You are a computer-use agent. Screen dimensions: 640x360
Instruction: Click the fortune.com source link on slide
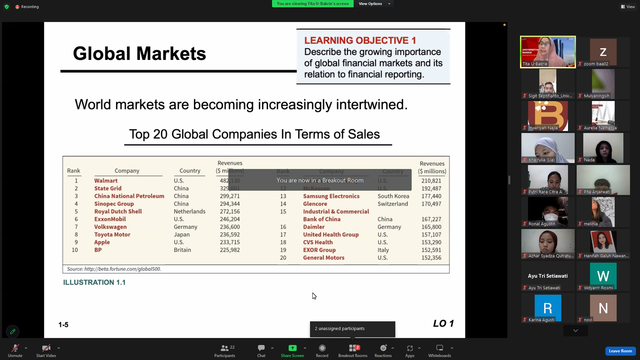click(122, 269)
